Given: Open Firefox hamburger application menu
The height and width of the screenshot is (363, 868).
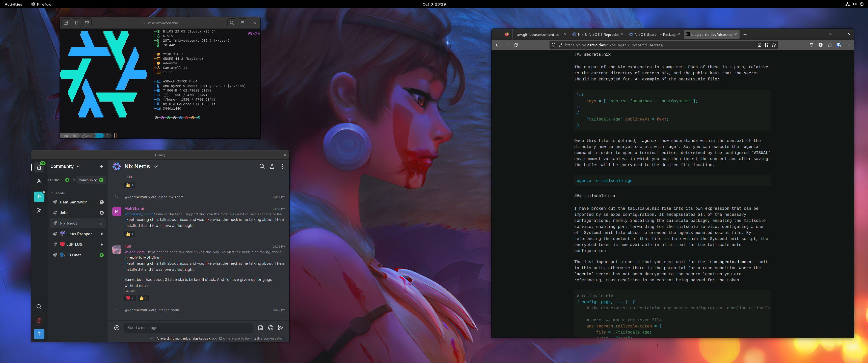Looking at the screenshot, I should (848, 45).
